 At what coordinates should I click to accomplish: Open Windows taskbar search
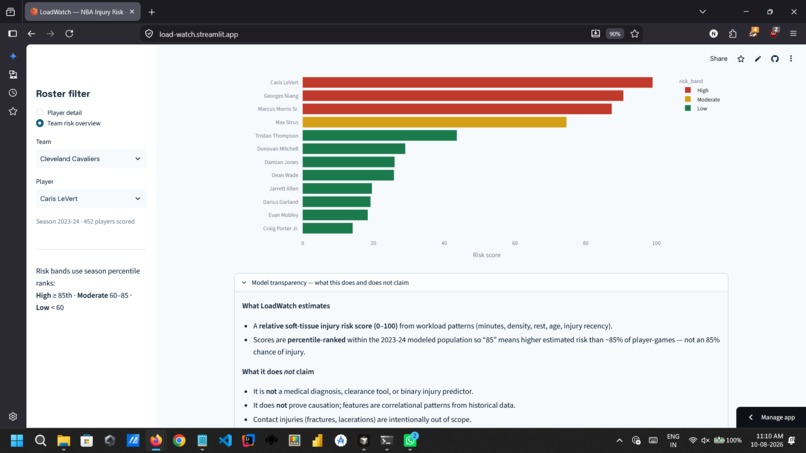pyautogui.click(x=40, y=441)
